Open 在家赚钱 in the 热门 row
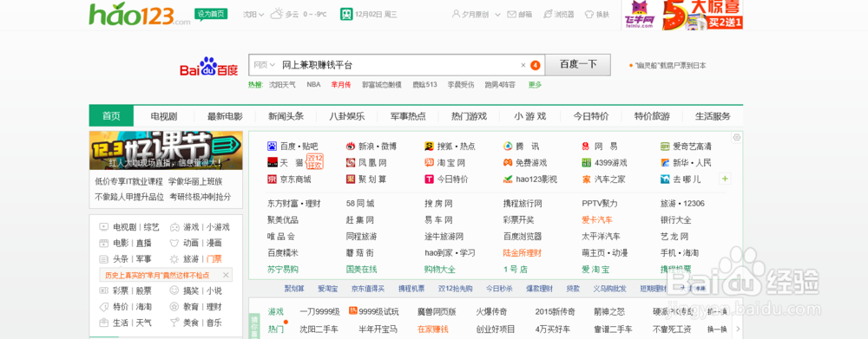 (433, 329)
